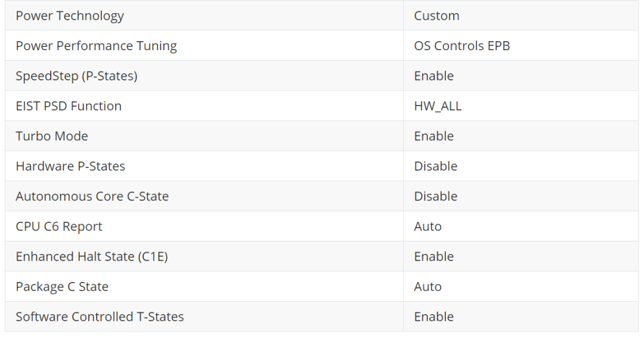Select the HW_ALL value cell
Image resolution: width=644 pixels, height=338 pixels.
(438, 106)
